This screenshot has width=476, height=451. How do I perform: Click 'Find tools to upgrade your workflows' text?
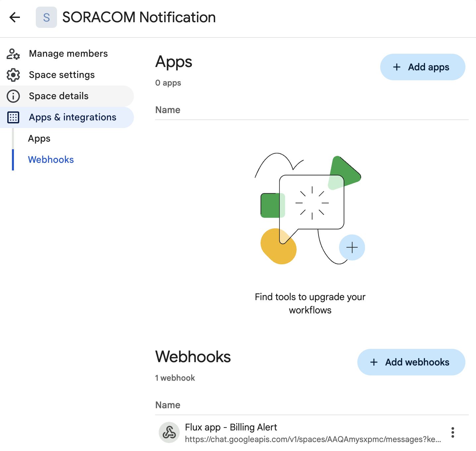(x=310, y=303)
